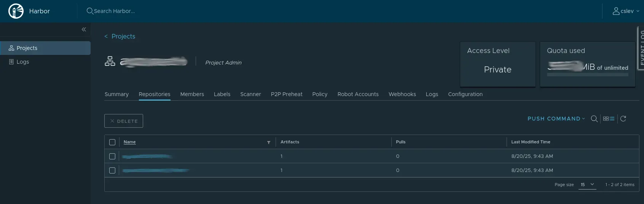Switch to the P2P Preheat tab
This screenshot has width=644, height=204.
tap(287, 94)
